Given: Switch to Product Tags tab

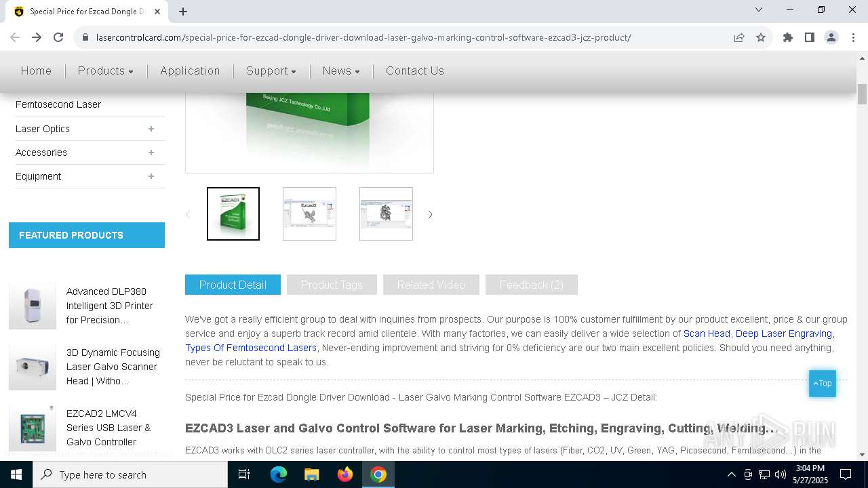Looking at the screenshot, I should pos(332,285).
